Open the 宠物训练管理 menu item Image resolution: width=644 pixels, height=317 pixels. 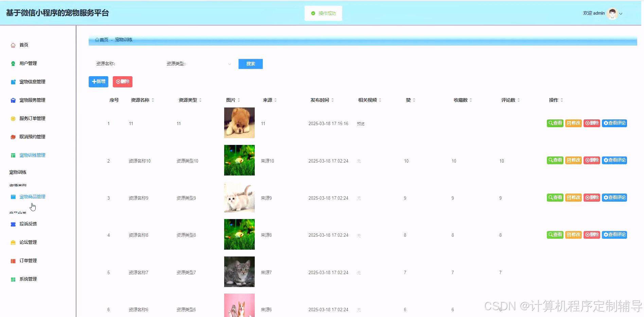coord(32,155)
